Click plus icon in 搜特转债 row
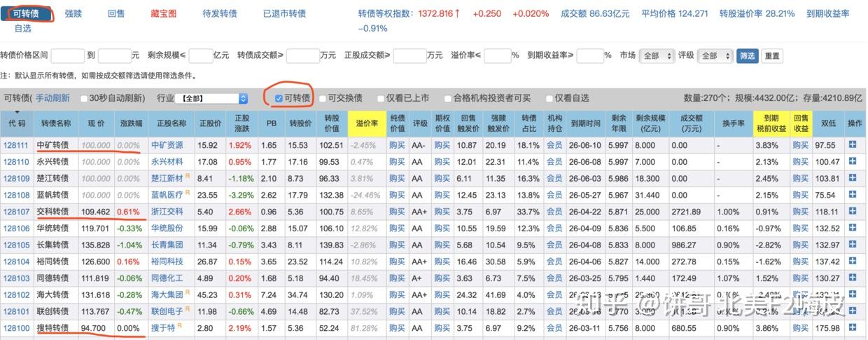Viewport: 868px width, 340px height. pyautogui.click(x=853, y=327)
